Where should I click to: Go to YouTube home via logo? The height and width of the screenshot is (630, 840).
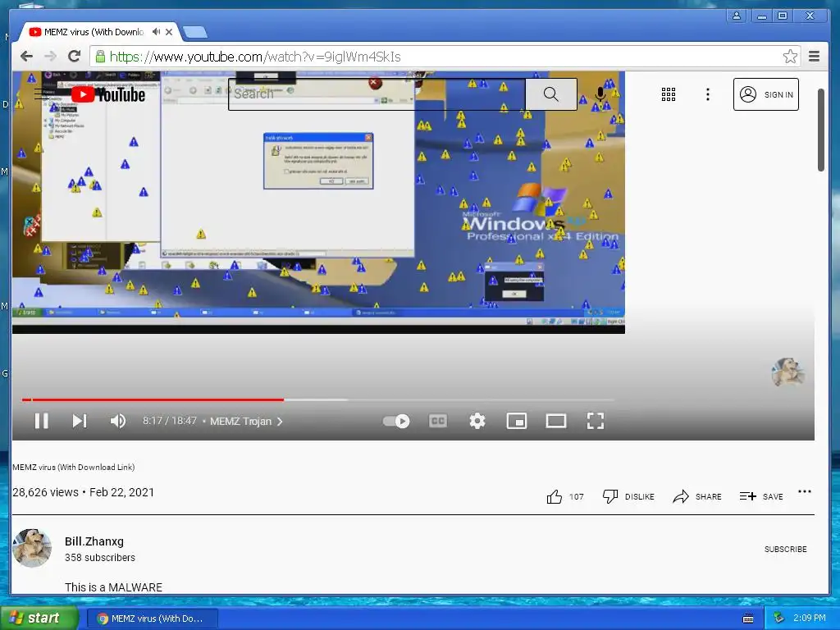(x=109, y=95)
